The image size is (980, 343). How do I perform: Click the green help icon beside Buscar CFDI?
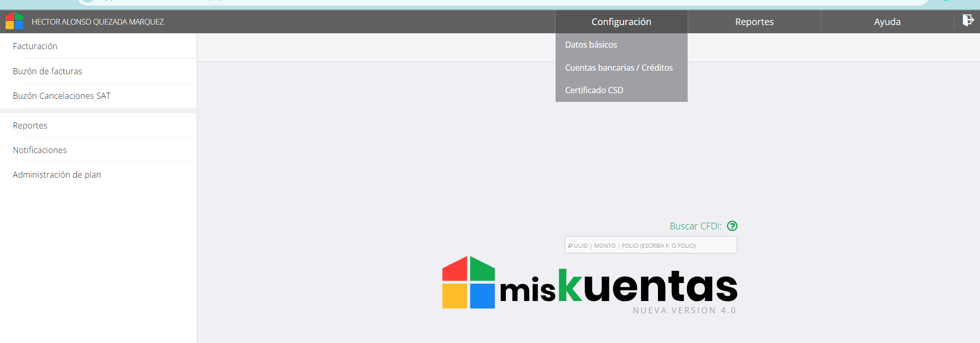coord(732,226)
